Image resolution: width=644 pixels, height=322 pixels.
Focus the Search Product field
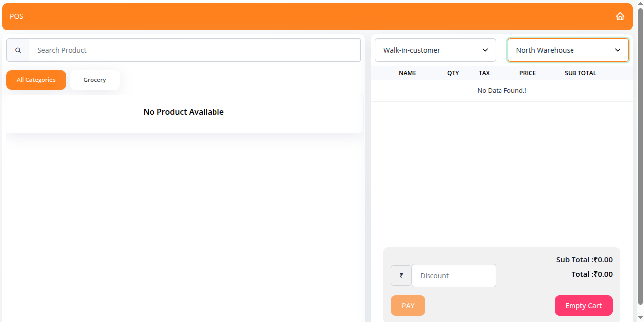point(195,50)
